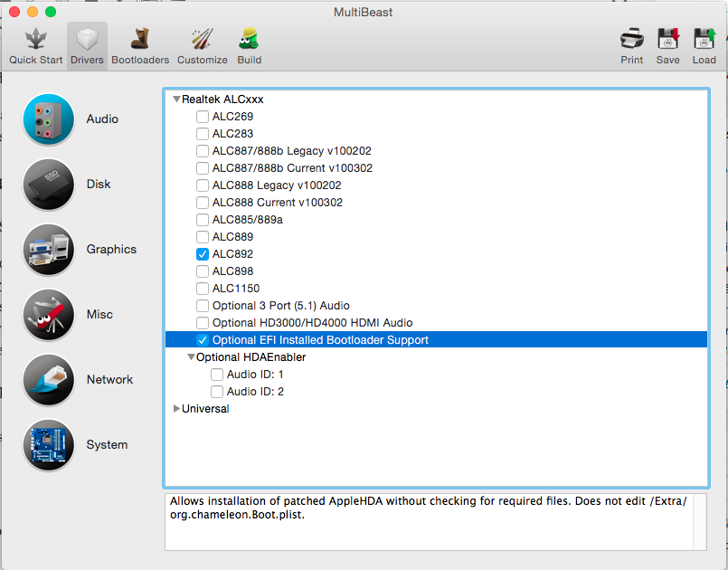
Task: Click the Quick Start toolbar label
Action: pyautogui.click(x=36, y=60)
